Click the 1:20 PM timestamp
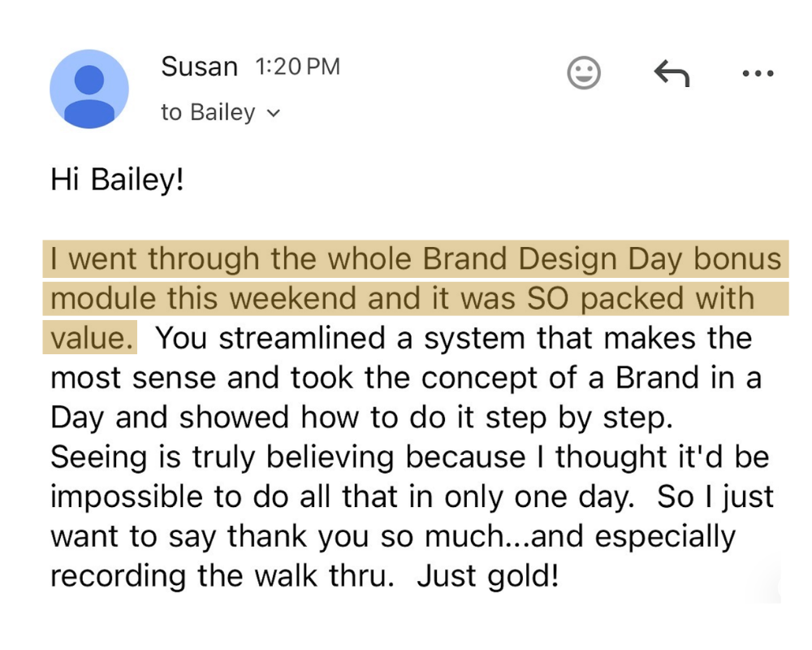The height and width of the screenshot is (650, 812). click(297, 67)
